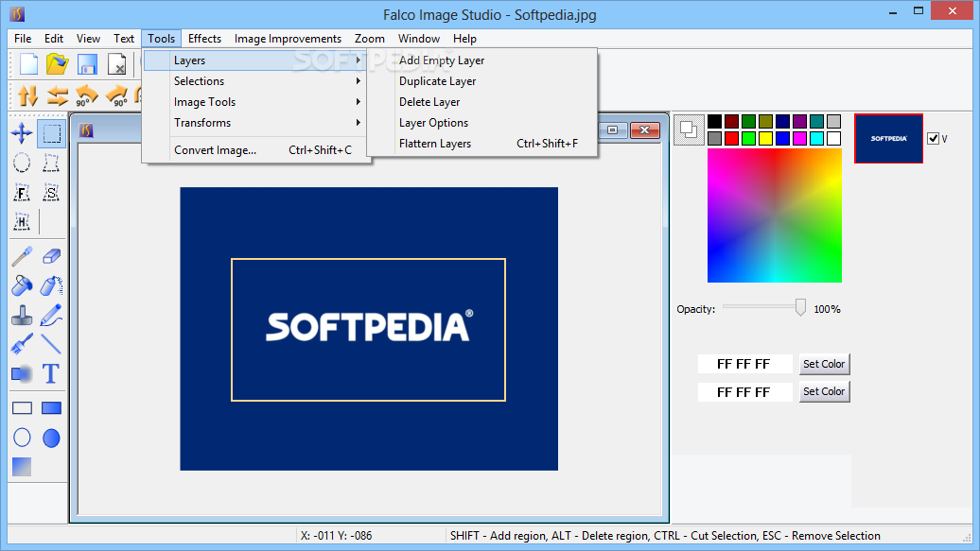Click the New blank image icon
Screen dimensions: 980x551
(28, 64)
